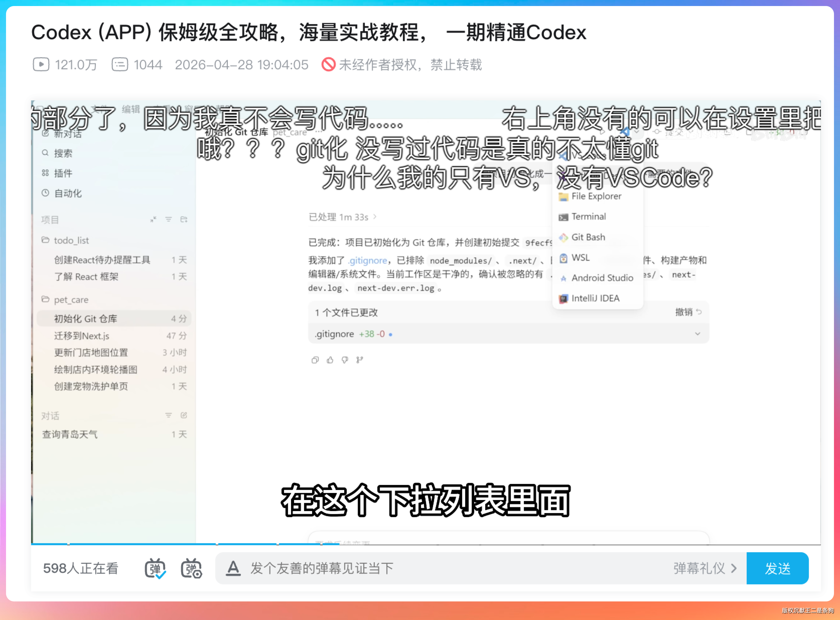Open danmaku font style options
The image size is (840, 620).
[x=233, y=569]
